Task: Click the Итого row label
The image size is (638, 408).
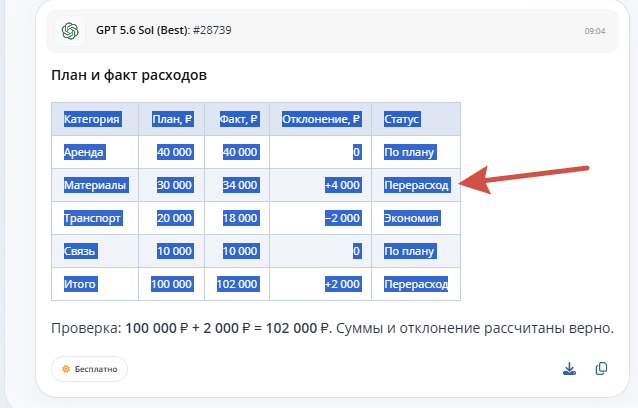Action: 80,284
